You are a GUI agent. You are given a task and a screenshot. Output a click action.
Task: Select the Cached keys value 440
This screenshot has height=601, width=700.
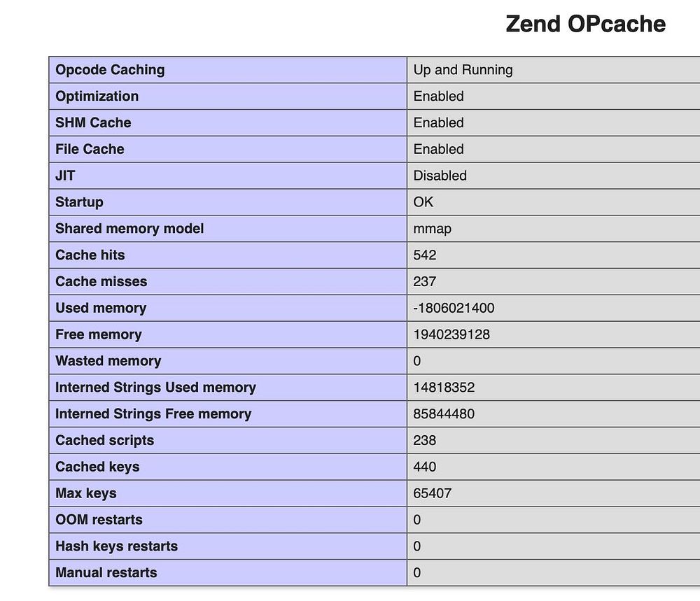click(425, 467)
